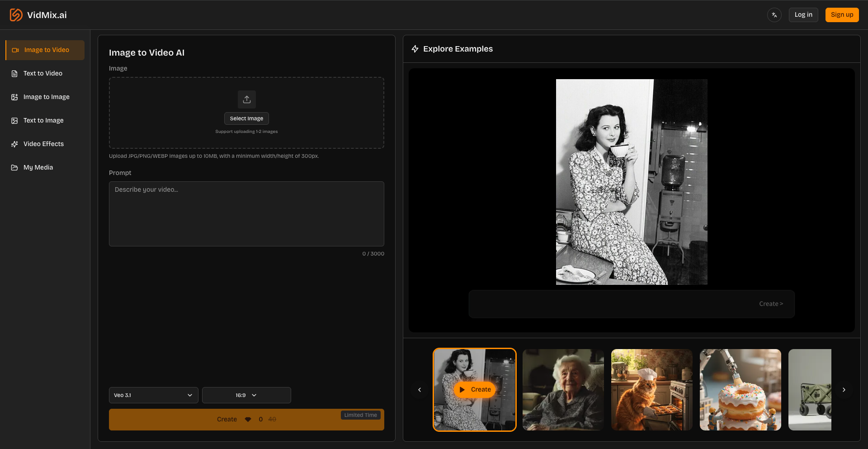Click the Create > link in the examples panel
This screenshot has width=868, height=449.
pyautogui.click(x=771, y=303)
